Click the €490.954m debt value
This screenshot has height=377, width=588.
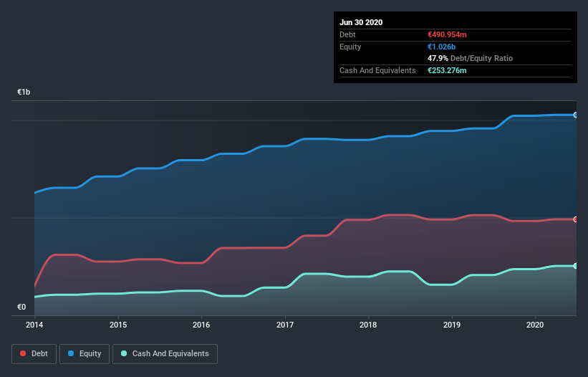[x=447, y=34]
